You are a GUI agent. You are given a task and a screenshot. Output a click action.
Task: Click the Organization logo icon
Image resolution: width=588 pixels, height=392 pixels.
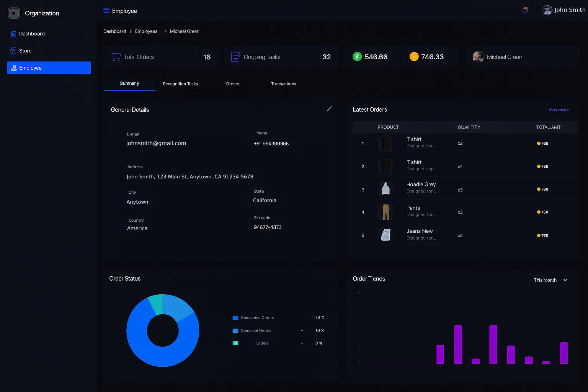click(x=14, y=13)
